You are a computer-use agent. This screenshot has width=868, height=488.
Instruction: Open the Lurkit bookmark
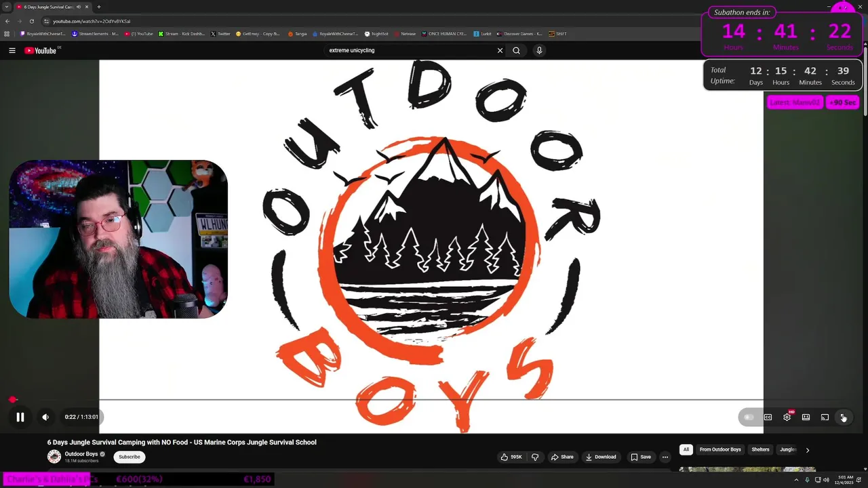coord(482,34)
